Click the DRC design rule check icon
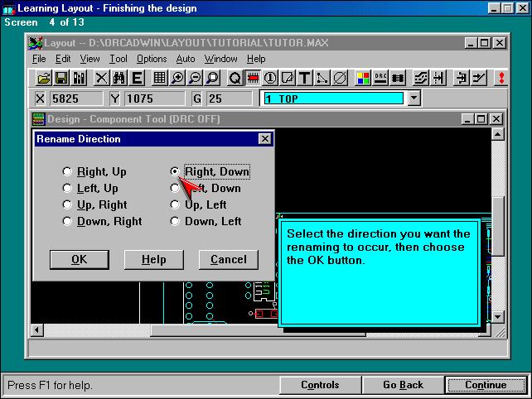The width and height of the screenshot is (532, 399). [x=380, y=78]
